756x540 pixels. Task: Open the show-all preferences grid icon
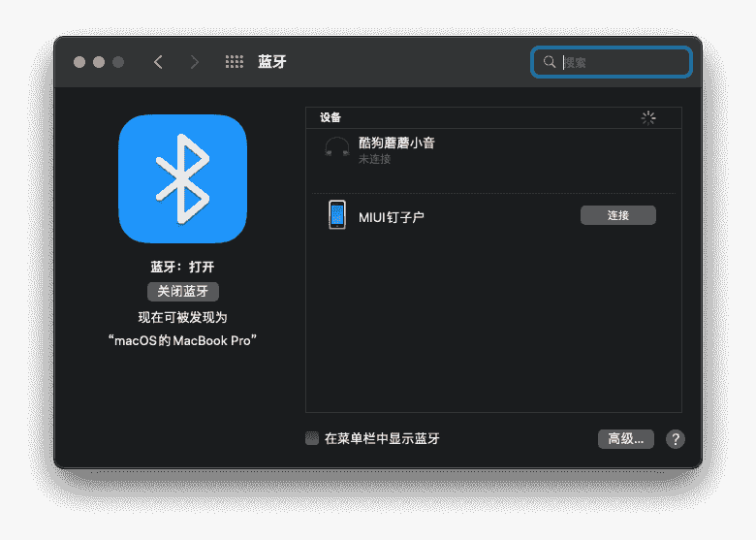[235, 62]
